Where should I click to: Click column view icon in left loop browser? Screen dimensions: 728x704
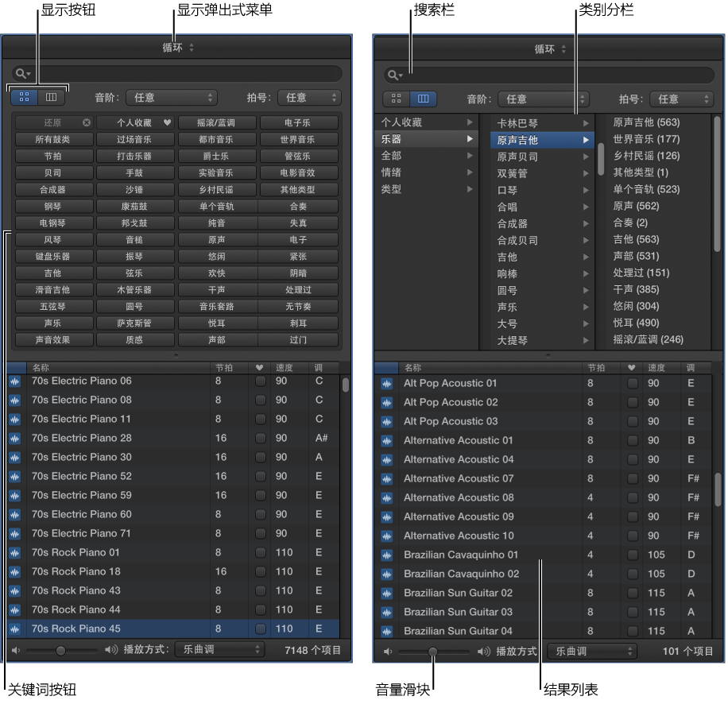click(51, 97)
